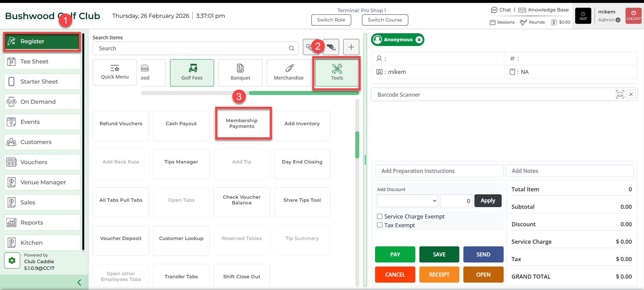Click the Knowledge Base book icon

pos(522,10)
